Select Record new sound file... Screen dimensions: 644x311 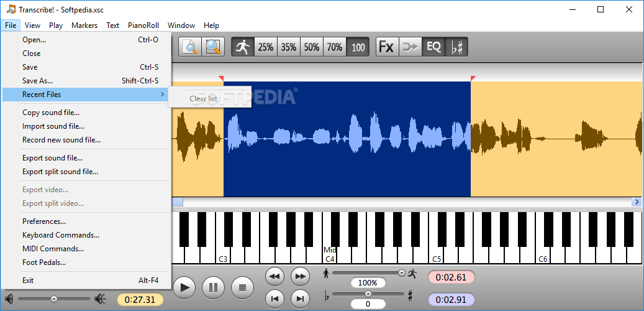tap(86, 140)
